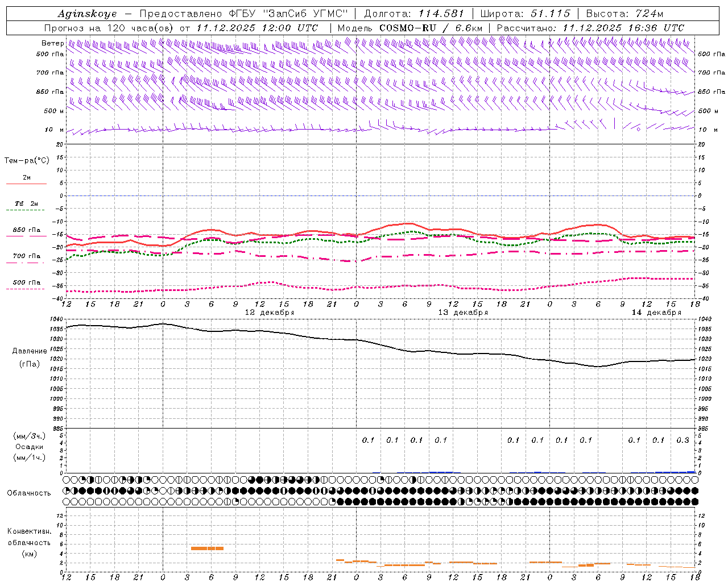Click "1015" on the right pressure axis
The width and height of the screenshot is (728, 582).
tap(704, 369)
